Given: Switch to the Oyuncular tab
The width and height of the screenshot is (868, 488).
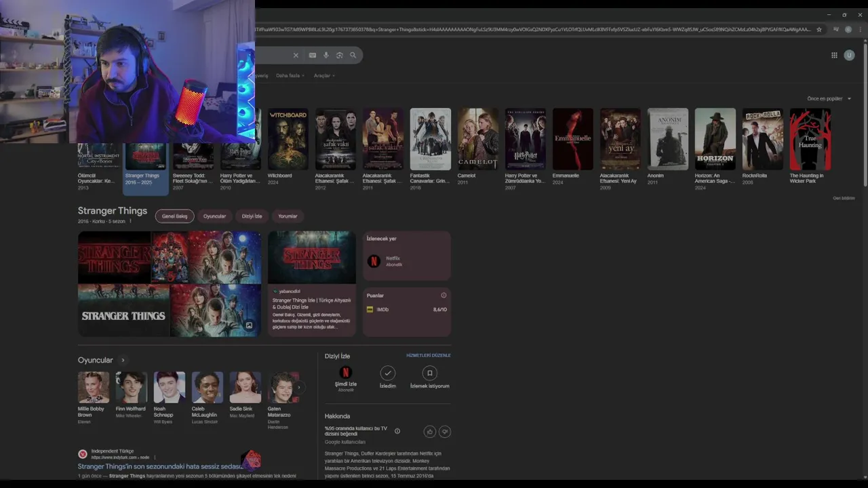Looking at the screenshot, I should (x=214, y=216).
